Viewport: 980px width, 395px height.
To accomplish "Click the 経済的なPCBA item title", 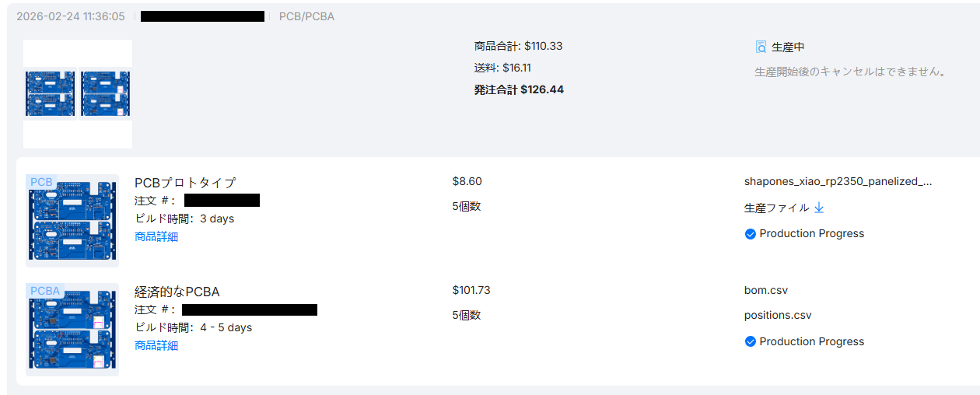I will pos(177,292).
